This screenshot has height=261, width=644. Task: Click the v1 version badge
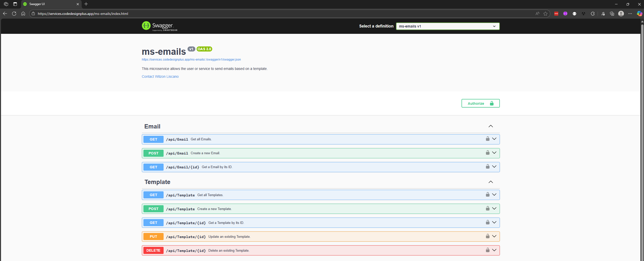click(x=191, y=49)
